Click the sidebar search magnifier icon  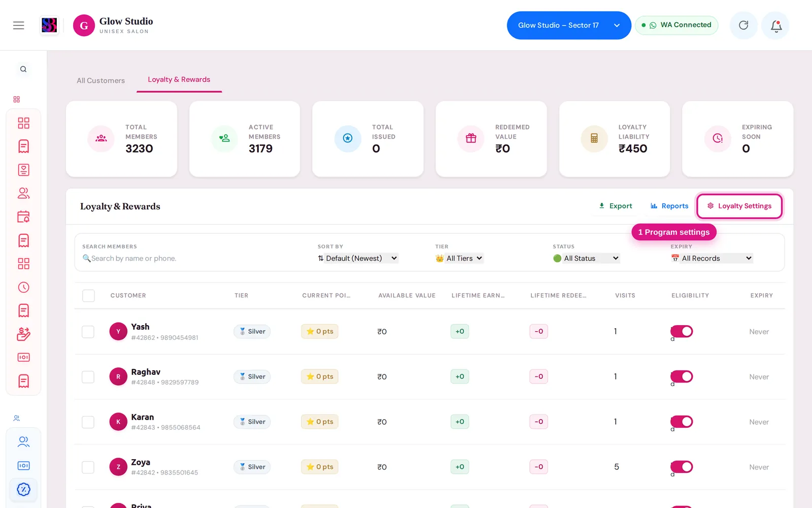click(23, 69)
